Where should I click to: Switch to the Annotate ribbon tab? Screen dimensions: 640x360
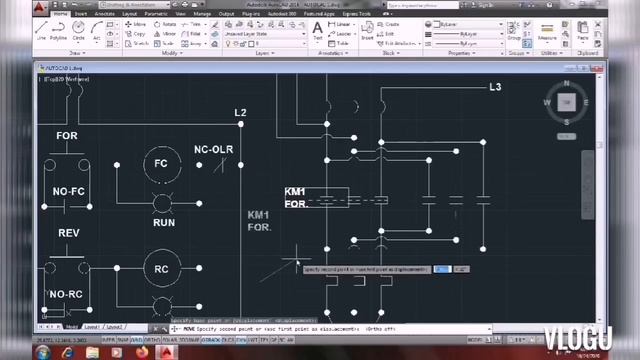click(x=104, y=14)
